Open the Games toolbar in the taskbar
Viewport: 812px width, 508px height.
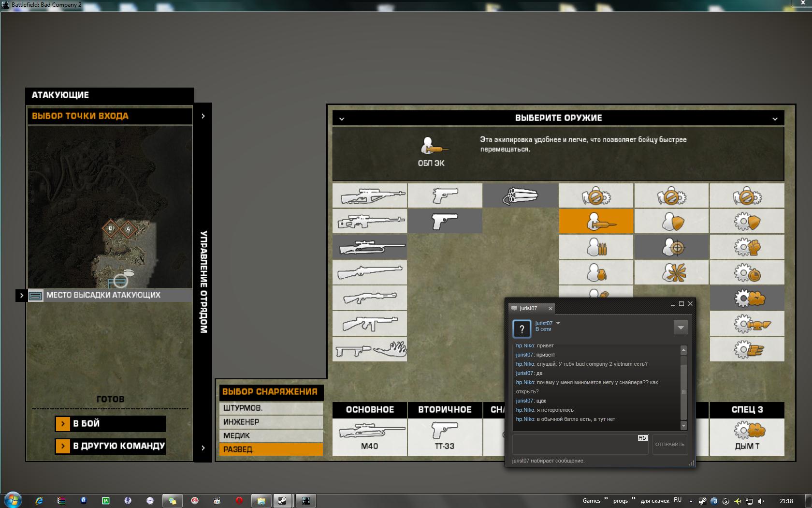[x=591, y=501]
